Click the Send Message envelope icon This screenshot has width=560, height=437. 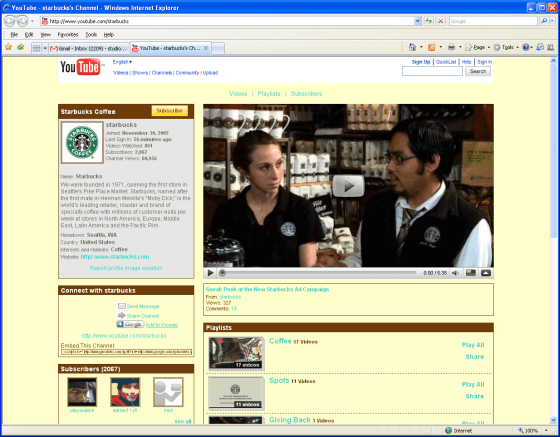[122, 306]
